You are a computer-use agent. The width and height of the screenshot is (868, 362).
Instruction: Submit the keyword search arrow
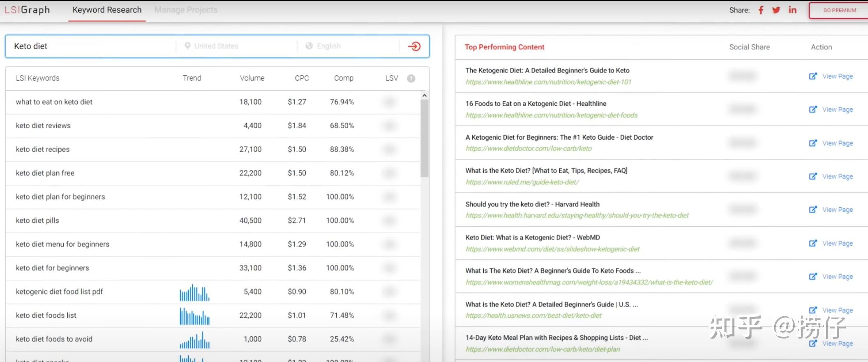click(414, 46)
